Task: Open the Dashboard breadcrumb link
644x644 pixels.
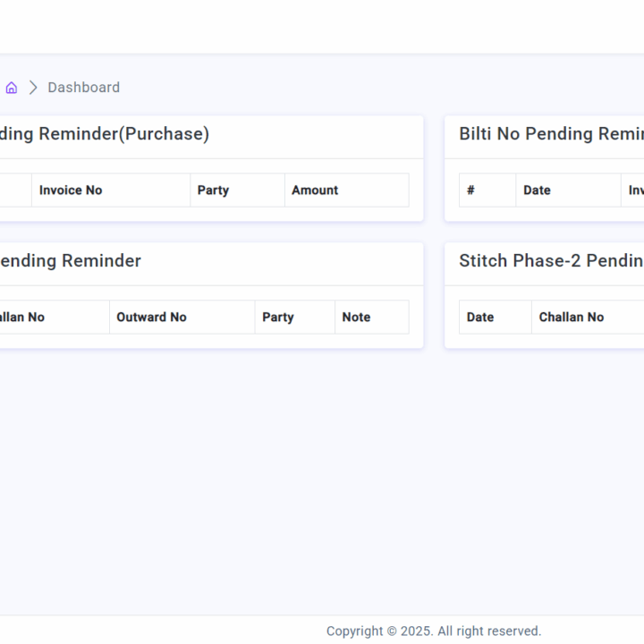Action: [x=83, y=88]
